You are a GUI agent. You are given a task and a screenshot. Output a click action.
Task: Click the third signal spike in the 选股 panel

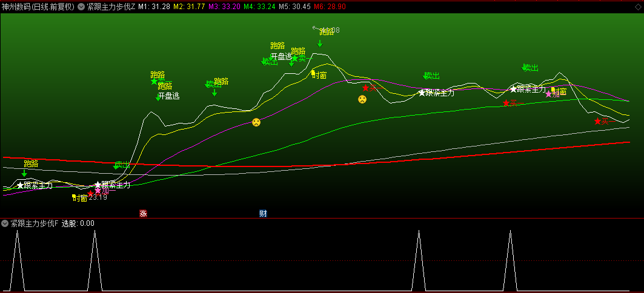[x=419, y=260]
